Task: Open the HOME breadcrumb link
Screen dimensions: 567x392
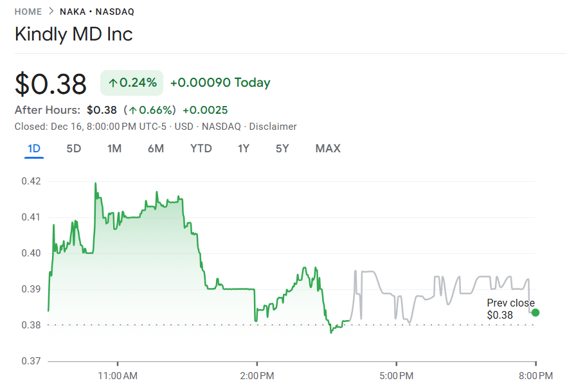Action: pyautogui.click(x=27, y=11)
